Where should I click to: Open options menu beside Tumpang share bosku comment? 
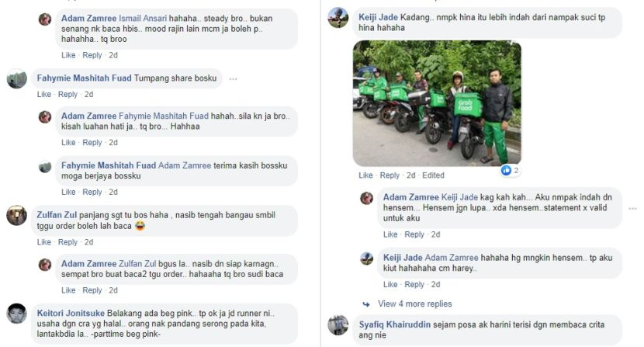[x=234, y=78]
